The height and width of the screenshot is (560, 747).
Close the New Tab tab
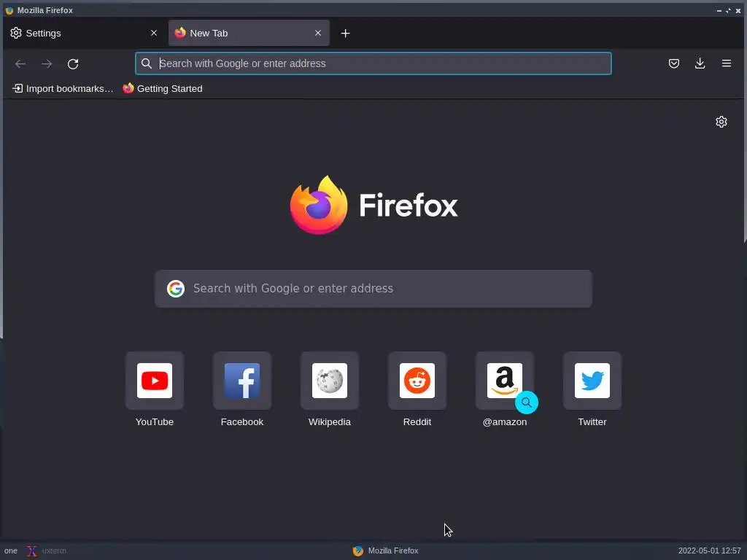(318, 33)
